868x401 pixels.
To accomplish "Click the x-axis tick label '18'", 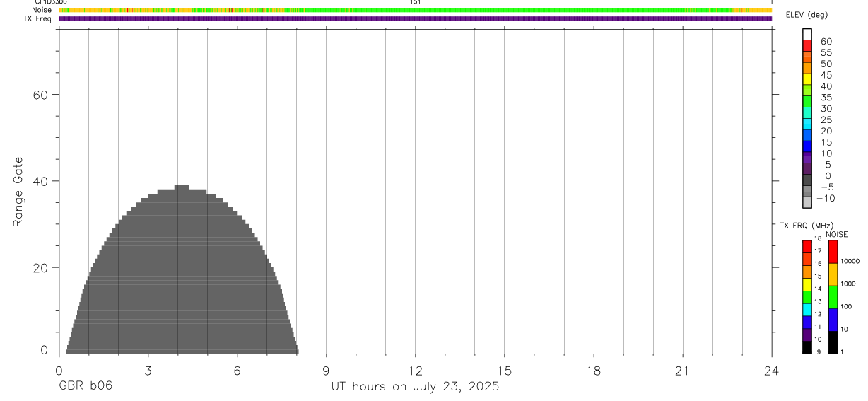I will tap(594, 371).
